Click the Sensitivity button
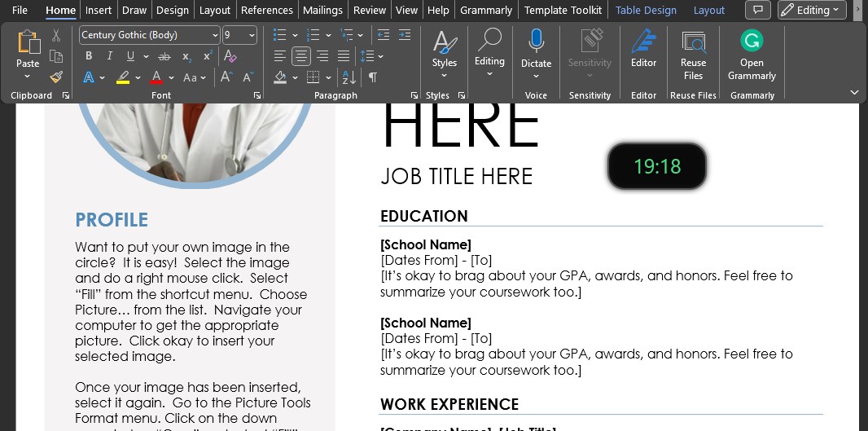The image size is (868, 431). (590, 55)
